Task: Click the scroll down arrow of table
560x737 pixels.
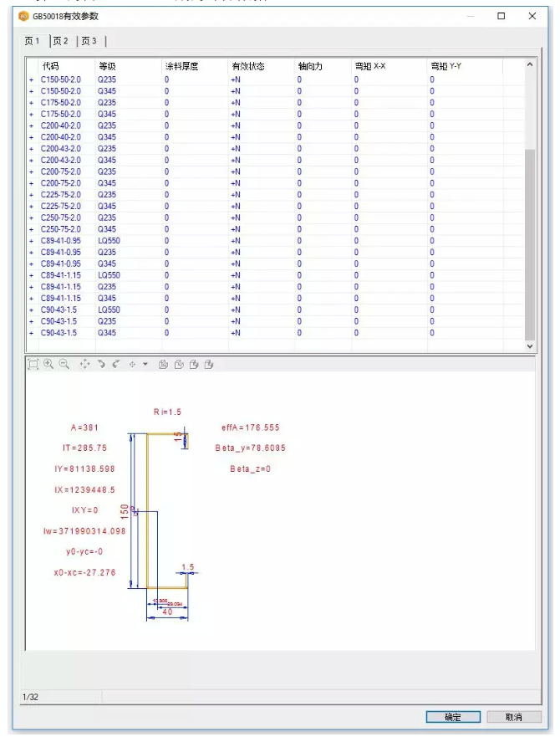Action: [x=530, y=346]
